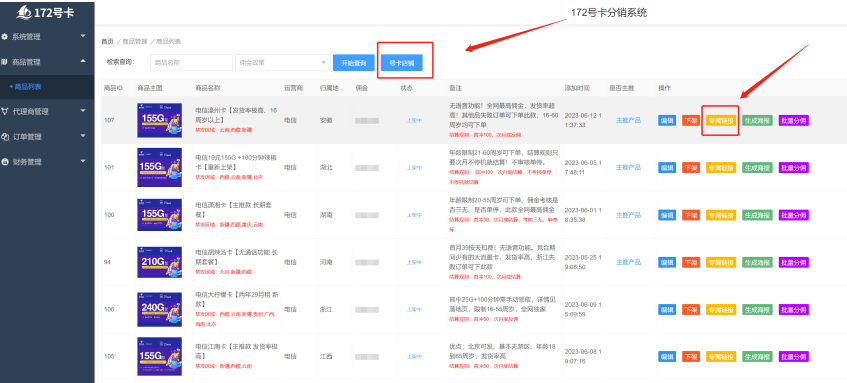
Task: Take product 101 offline with 下架
Action: [691, 168]
